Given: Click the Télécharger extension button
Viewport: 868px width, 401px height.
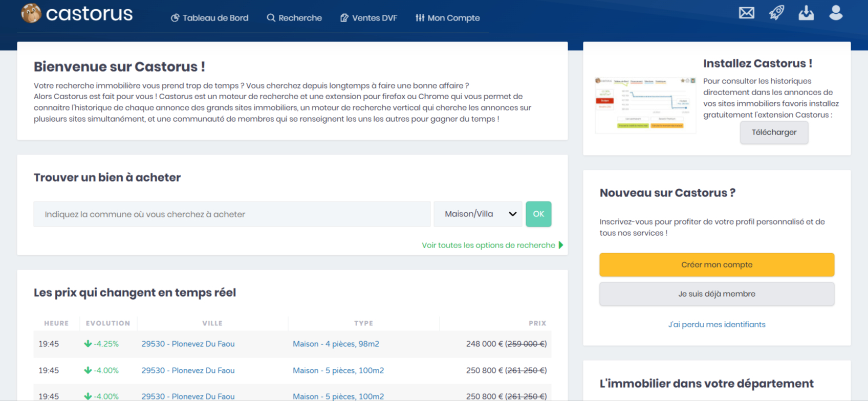Looking at the screenshot, I should [x=774, y=132].
